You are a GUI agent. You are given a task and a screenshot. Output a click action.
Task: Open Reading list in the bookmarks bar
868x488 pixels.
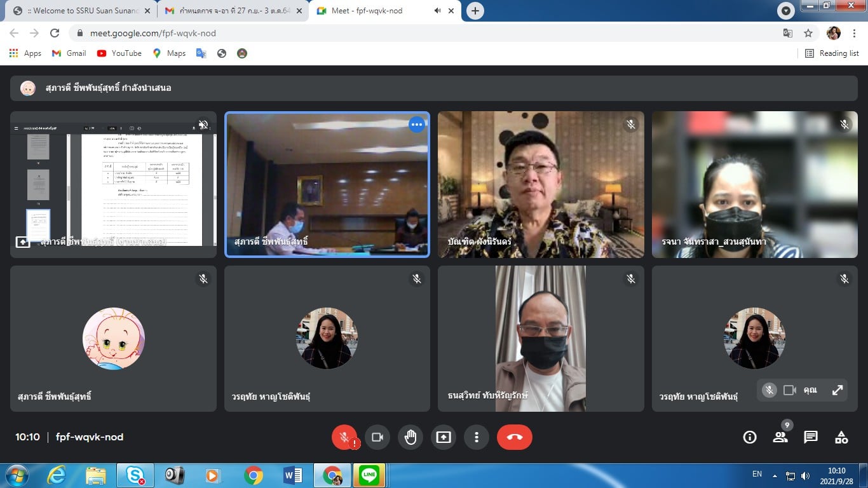(x=832, y=53)
